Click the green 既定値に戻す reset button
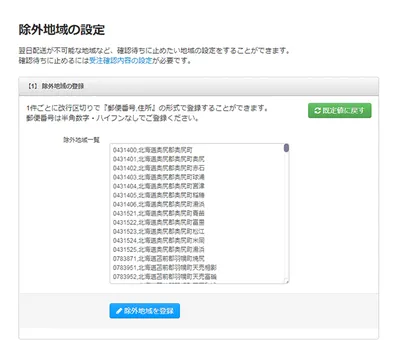Screen dimensions: 400x362 tap(339, 111)
